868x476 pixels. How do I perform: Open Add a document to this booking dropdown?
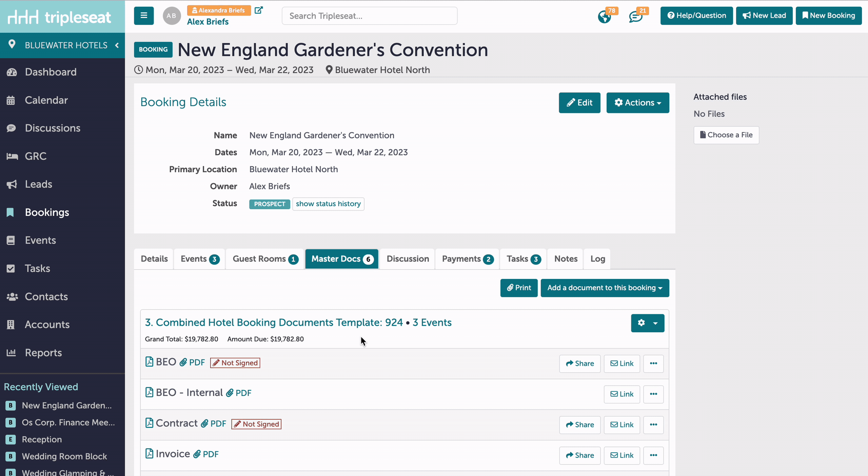pos(605,288)
